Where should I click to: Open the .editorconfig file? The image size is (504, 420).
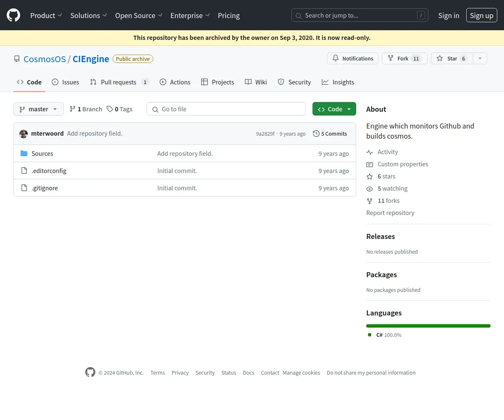(49, 171)
